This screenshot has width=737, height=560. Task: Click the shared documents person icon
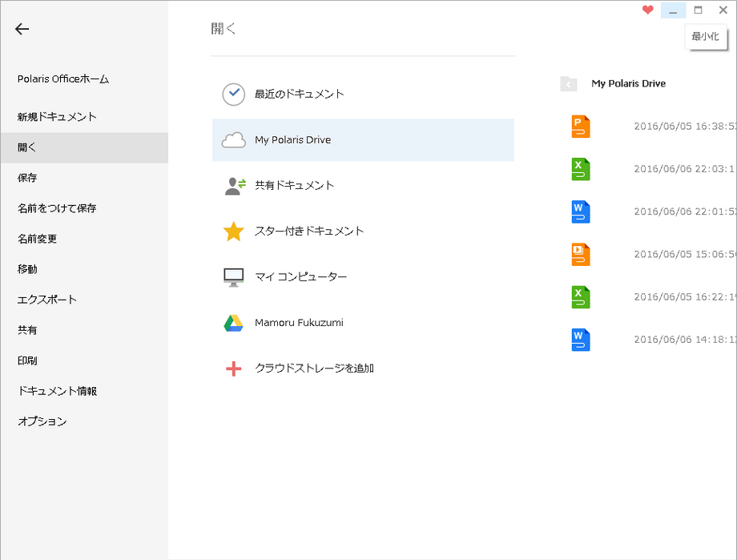235,186
